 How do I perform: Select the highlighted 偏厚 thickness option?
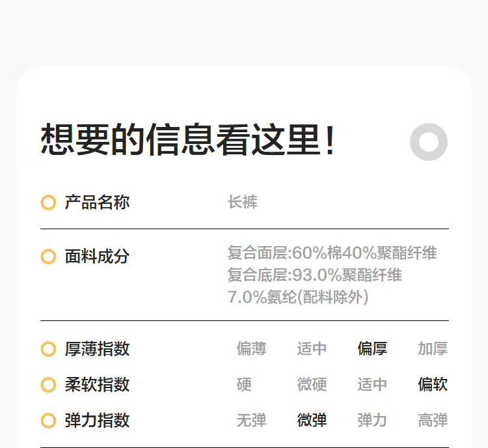372,348
